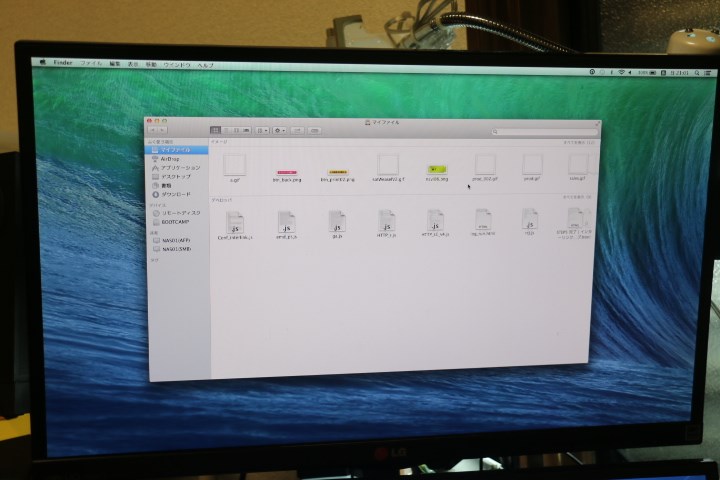This screenshot has width=720, height=480.
Task: Open the Apple menu
Action: (43, 62)
